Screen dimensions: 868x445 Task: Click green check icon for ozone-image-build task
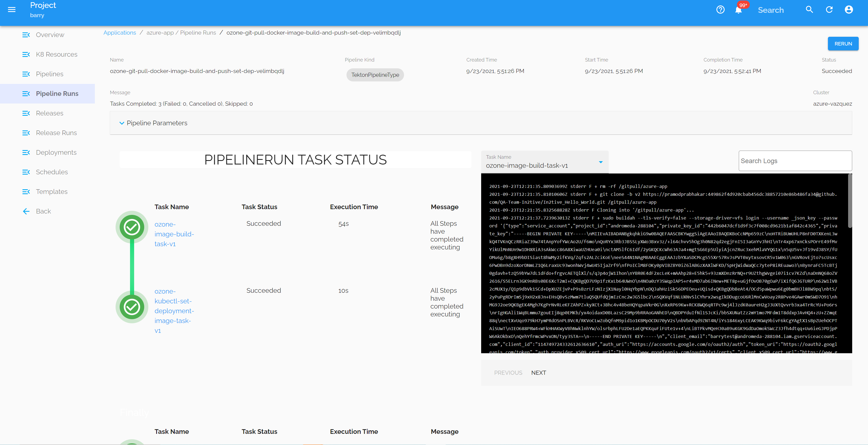[x=132, y=227]
